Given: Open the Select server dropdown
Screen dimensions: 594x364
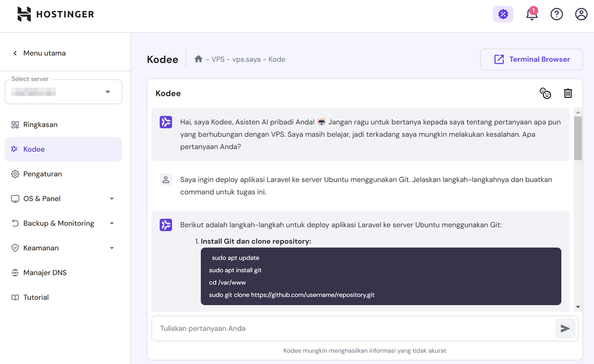Looking at the screenshot, I should tap(63, 92).
